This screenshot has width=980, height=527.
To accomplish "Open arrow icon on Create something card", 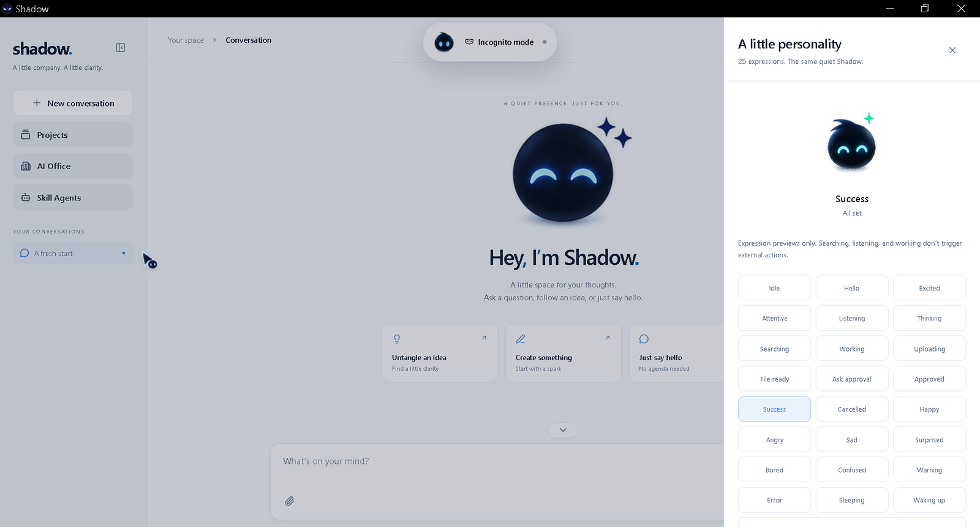I will pyautogui.click(x=608, y=338).
